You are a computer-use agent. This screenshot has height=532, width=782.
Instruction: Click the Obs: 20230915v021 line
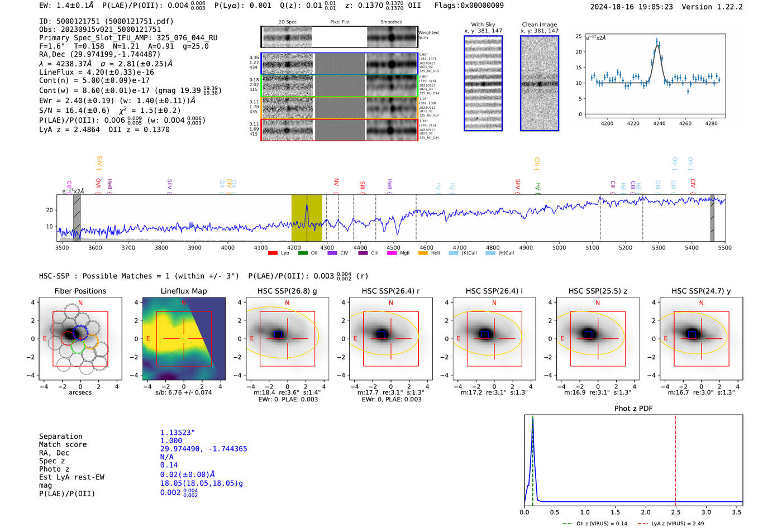click(x=100, y=30)
